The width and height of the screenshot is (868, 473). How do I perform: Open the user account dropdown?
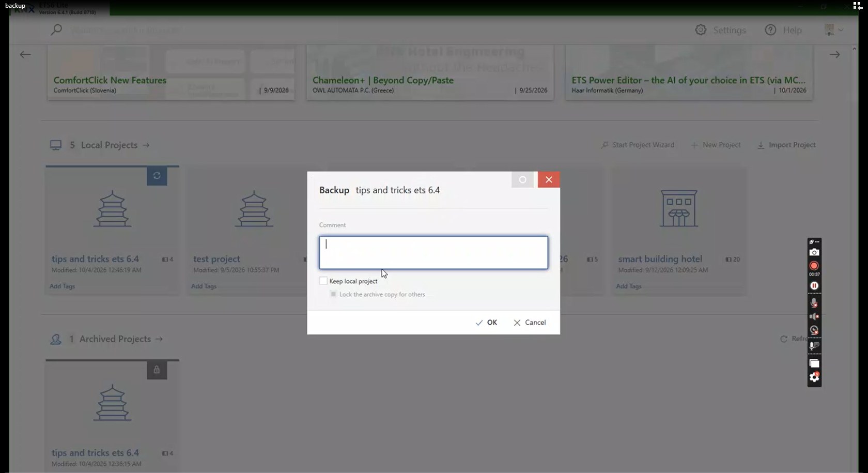[x=833, y=30]
